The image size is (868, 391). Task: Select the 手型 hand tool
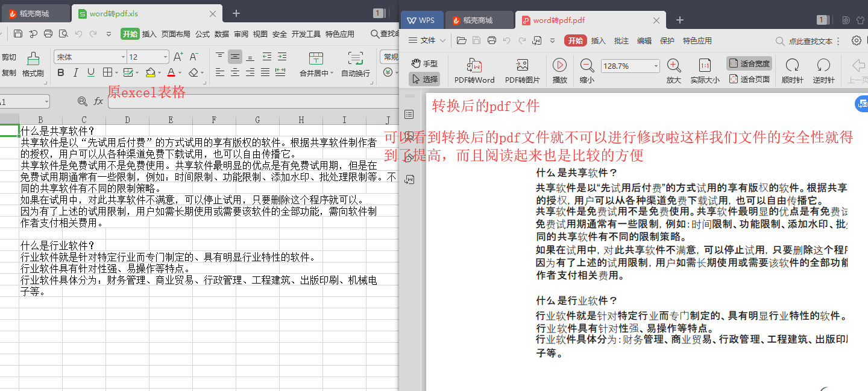424,63
